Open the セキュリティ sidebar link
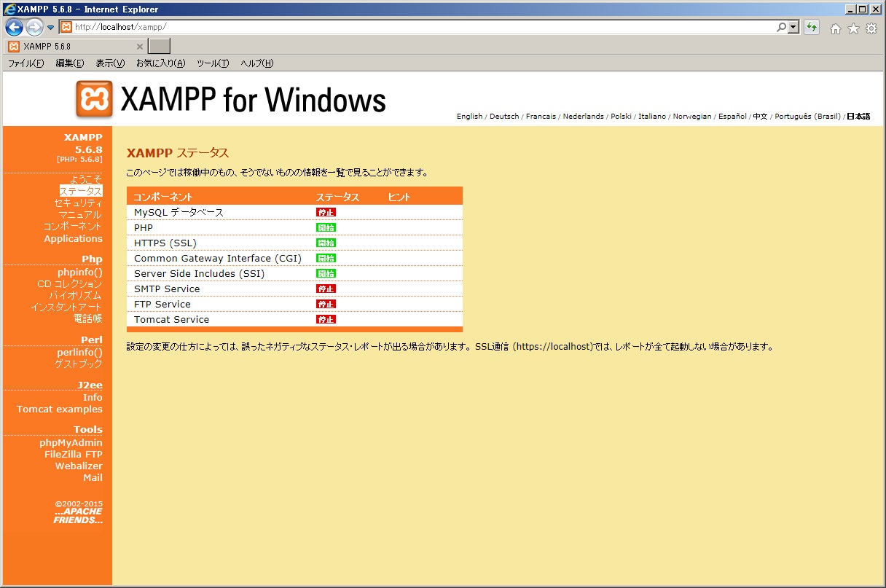Viewport: 886px width, 588px height. coord(78,203)
